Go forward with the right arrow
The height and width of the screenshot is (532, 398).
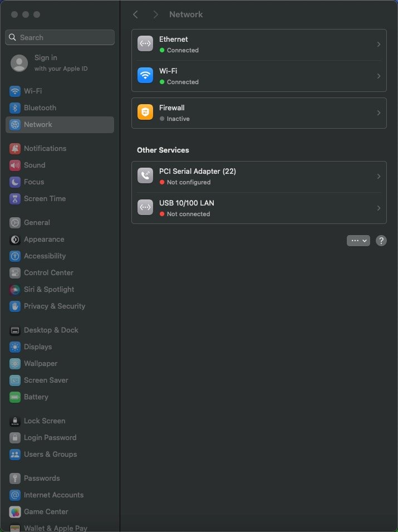point(155,14)
